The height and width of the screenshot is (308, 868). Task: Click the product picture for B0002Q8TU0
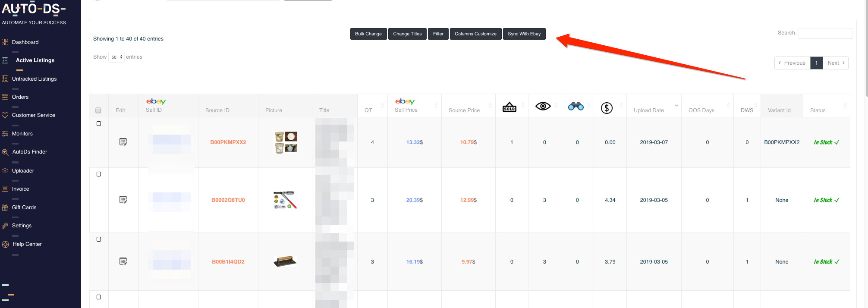point(285,200)
